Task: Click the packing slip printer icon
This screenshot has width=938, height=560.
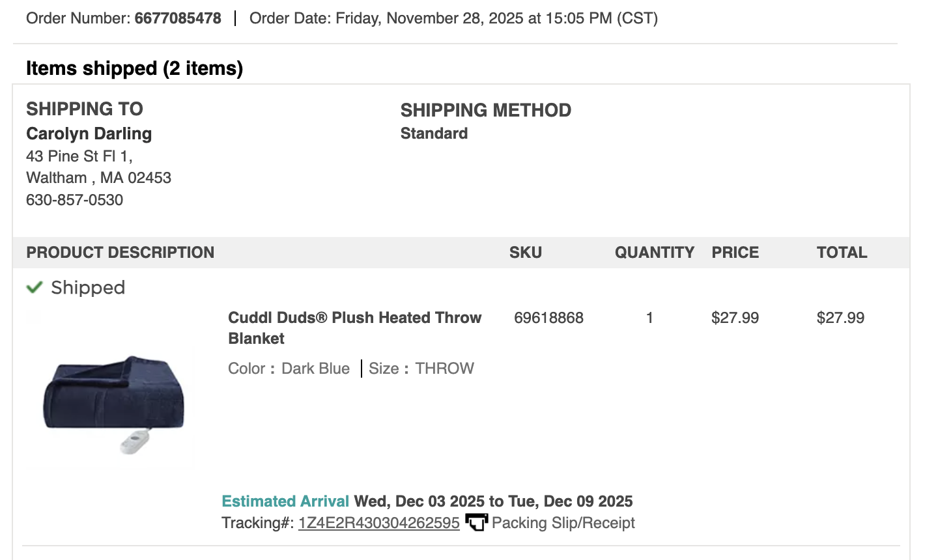Action: [x=476, y=522]
